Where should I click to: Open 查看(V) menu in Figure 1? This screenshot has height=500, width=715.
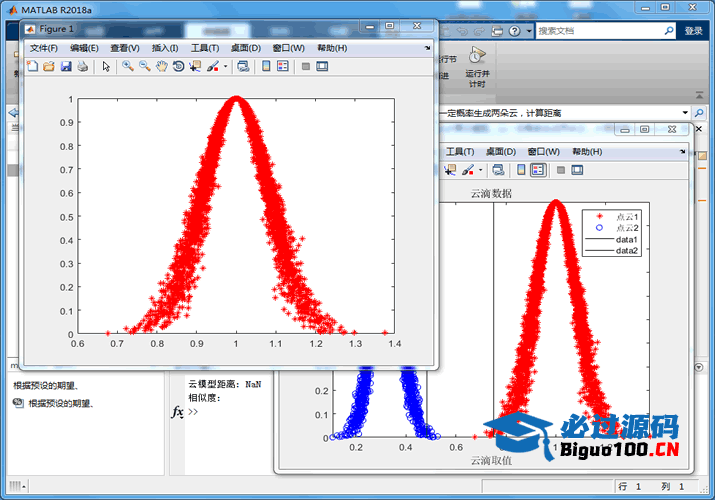point(125,48)
